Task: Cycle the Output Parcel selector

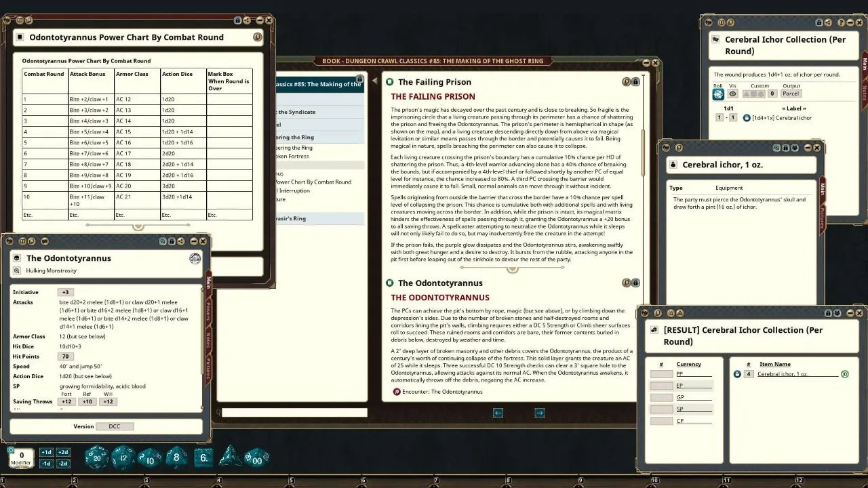Action: (x=791, y=94)
